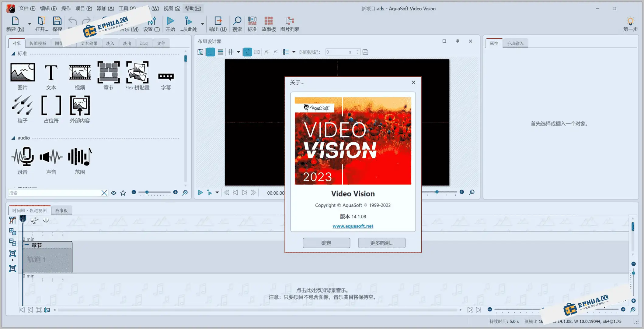
Task: Toggle the selection frame tool in layout designer
Action: [x=200, y=52]
